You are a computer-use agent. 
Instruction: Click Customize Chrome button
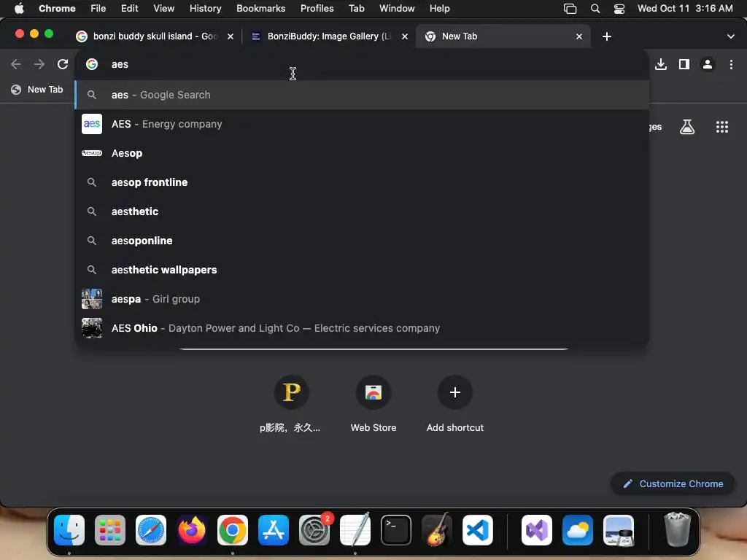[x=673, y=484]
